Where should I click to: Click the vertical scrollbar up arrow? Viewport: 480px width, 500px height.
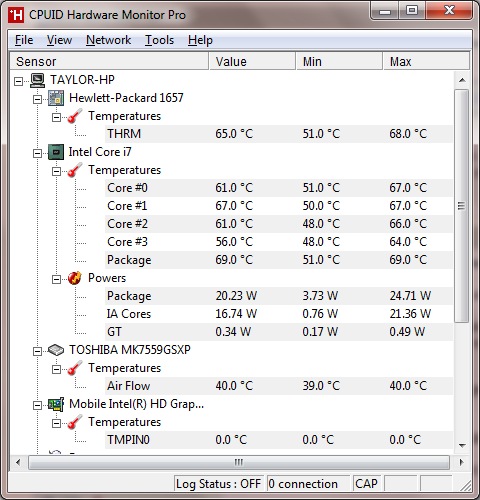click(462, 80)
